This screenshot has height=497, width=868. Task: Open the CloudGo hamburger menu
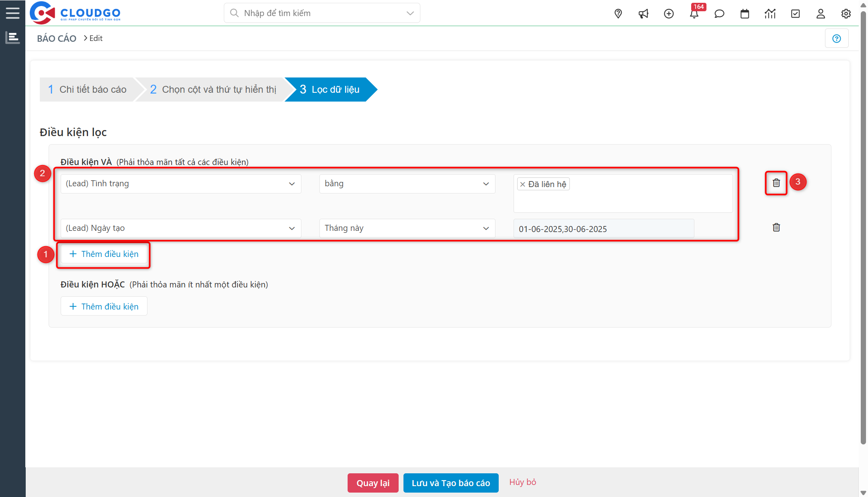[12, 12]
